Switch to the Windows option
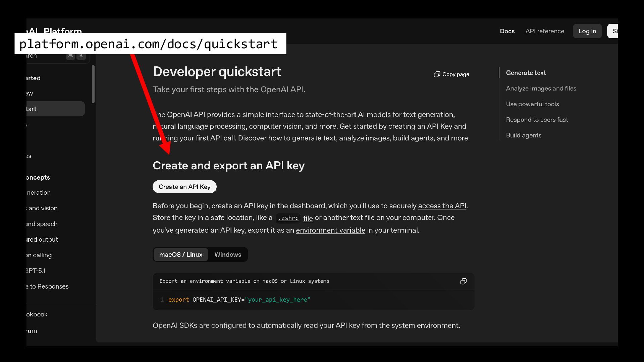644x362 pixels. [227, 255]
